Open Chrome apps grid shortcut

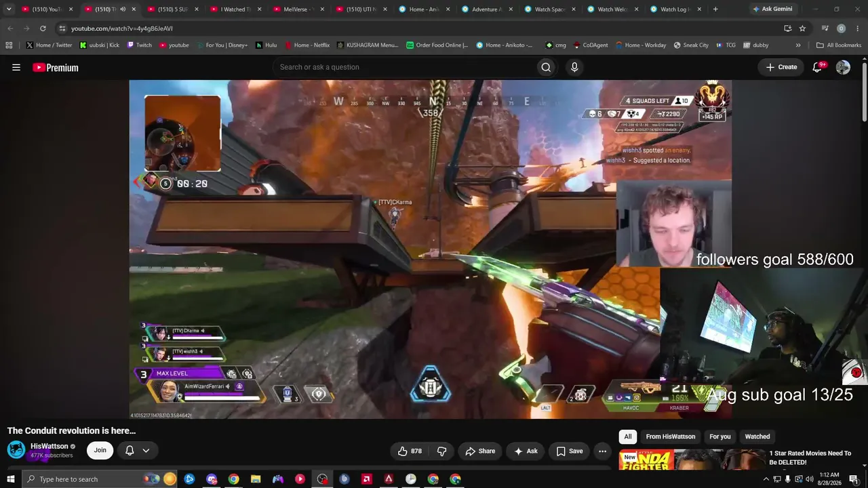9,45
